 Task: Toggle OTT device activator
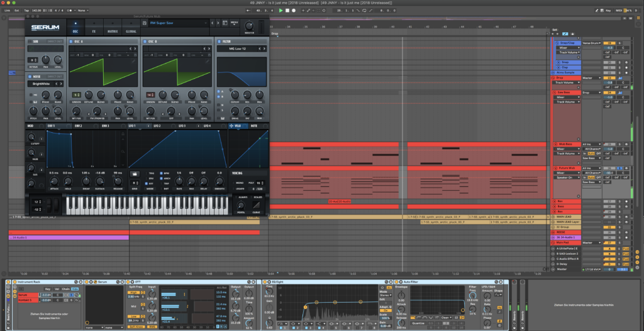(x=127, y=282)
